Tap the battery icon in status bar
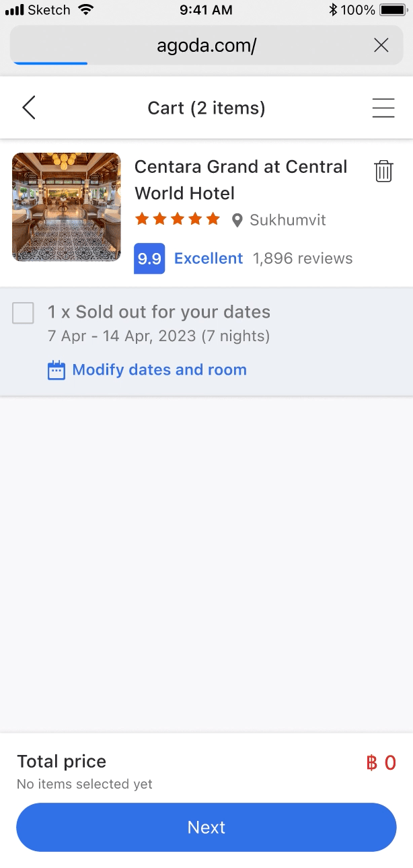 point(392,10)
